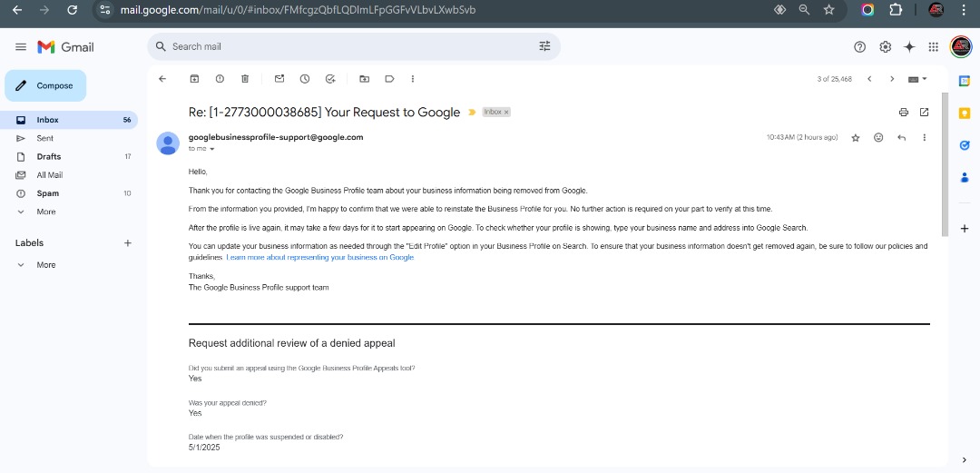Toggle the Gmail main menu hamburger

click(x=21, y=47)
